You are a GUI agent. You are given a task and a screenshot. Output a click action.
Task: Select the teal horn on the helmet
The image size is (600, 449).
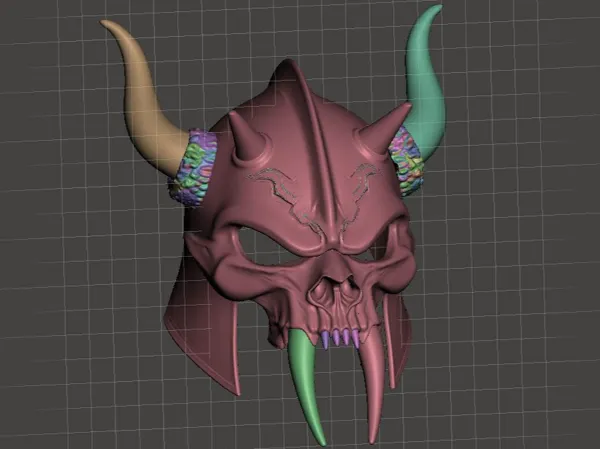pos(425,84)
